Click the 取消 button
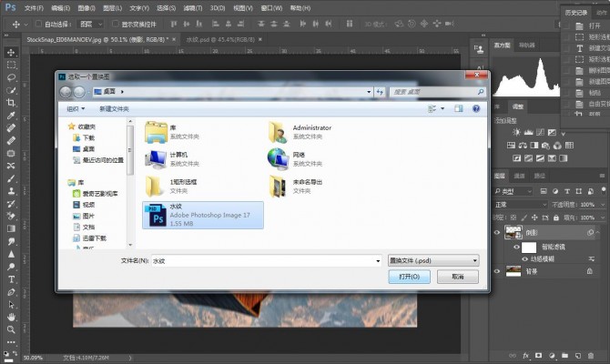 click(x=458, y=277)
